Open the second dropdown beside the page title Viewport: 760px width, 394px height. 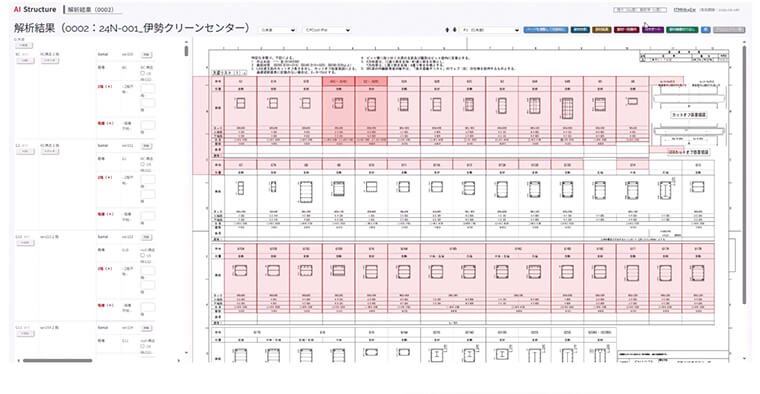point(327,30)
